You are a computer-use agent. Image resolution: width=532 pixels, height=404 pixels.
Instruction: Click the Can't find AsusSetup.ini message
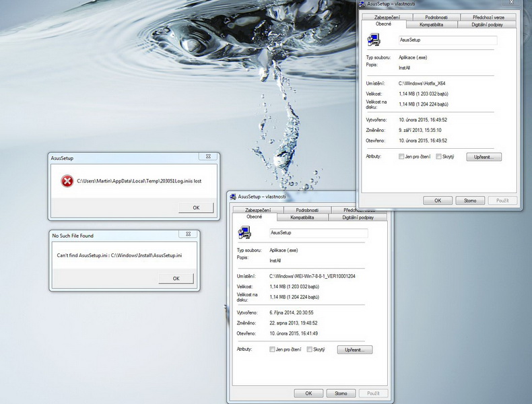point(119,255)
